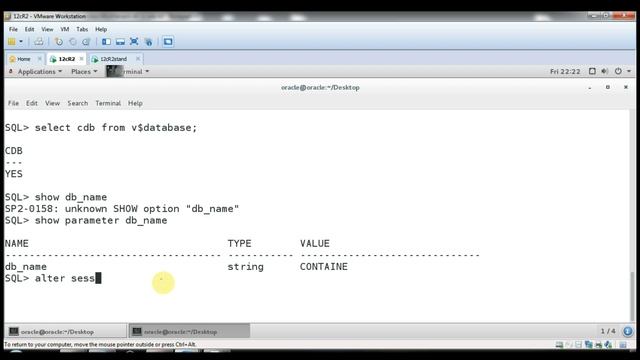The height and width of the screenshot is (360, 640).
Task: Click the CONTAINE value text
Action: [x=324, y=267]
